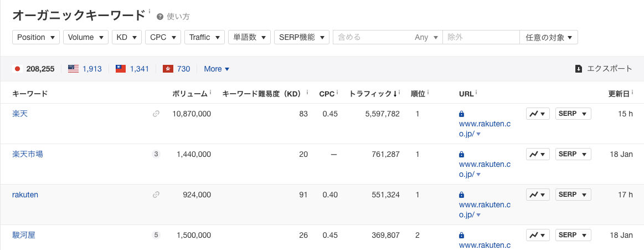Click the エクスポート export button
Viewport: 644px width, 250px height.
604,69
